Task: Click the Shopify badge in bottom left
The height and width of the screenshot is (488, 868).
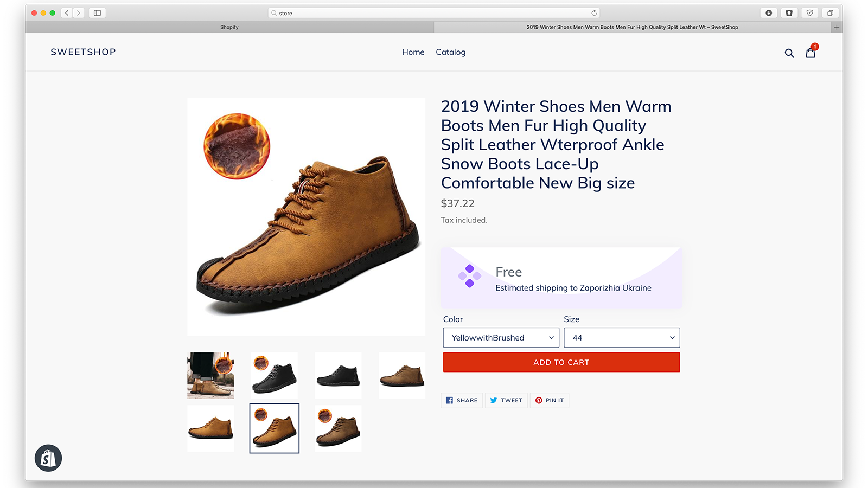Action: click(x=48, y=458)
